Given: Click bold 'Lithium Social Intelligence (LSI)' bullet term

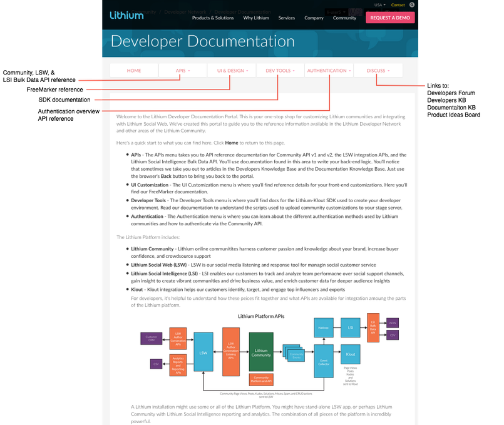Looking at the screenshot, I should 164,274.
